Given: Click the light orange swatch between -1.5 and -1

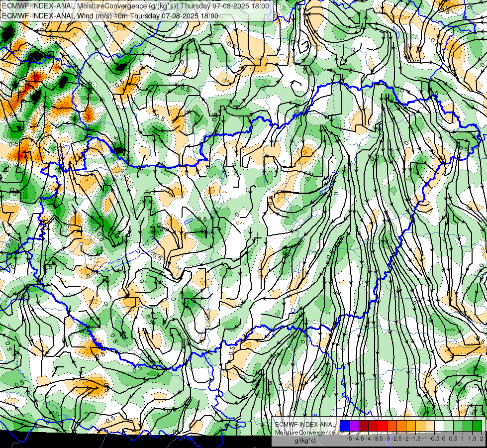Looking at the screenshot, I should click(x=420, y=426).
